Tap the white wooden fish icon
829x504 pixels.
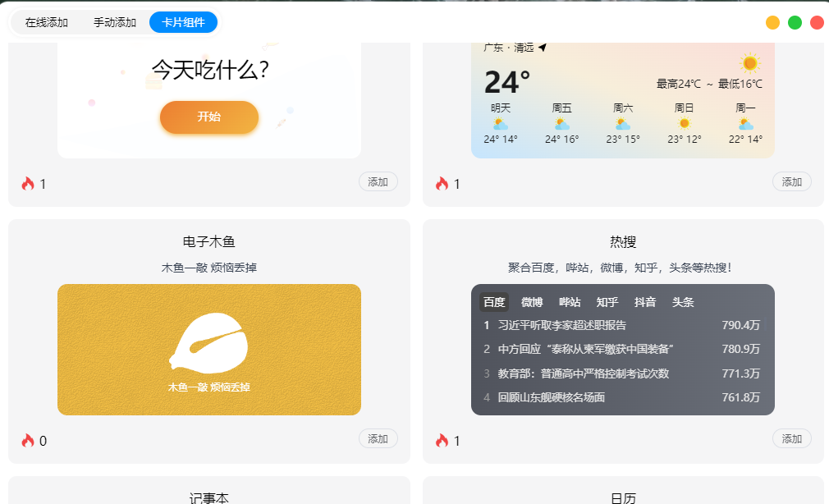point(208,342)
